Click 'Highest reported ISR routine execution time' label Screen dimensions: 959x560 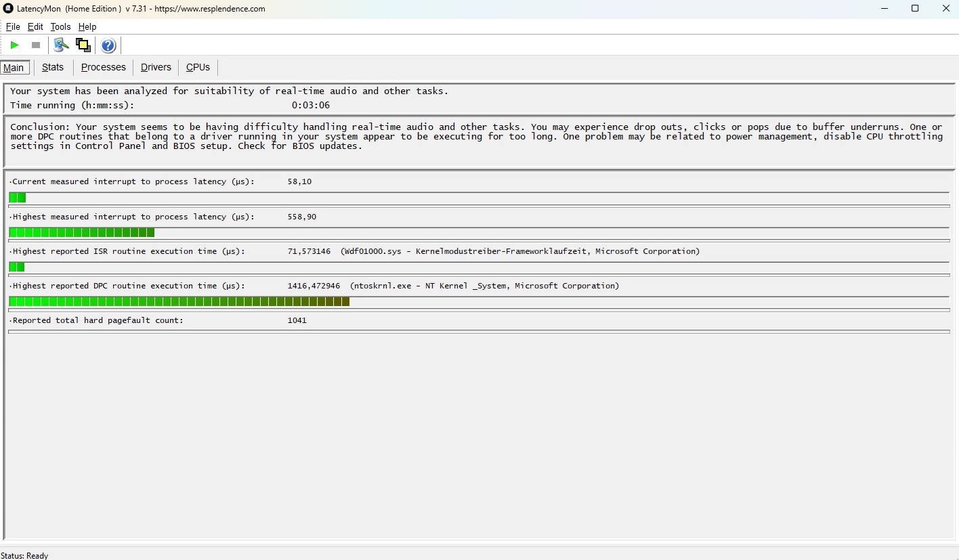[x=129, y=251]
